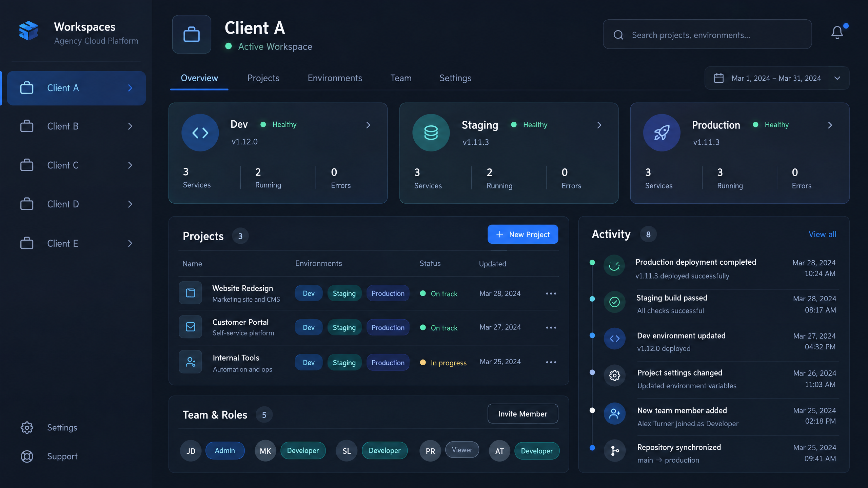The height and width of the screenshot is (488, 868).
Task: Open more options for Website Redesign
Action: tap(551, 293)
